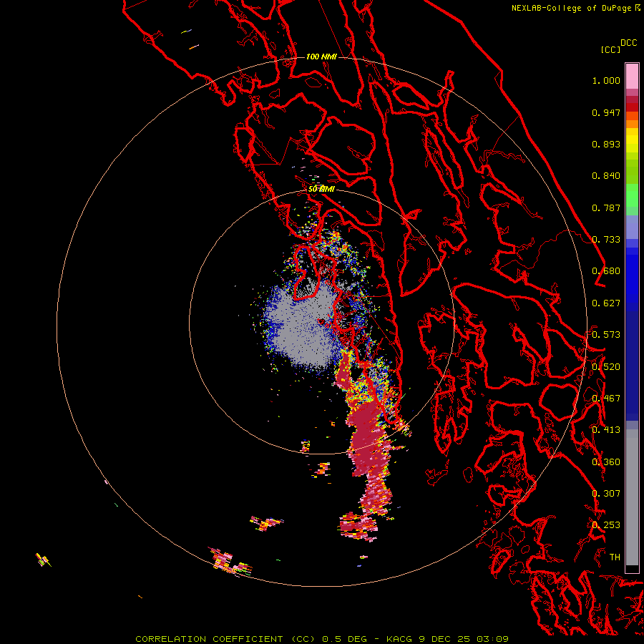Click the TH threshold label

615,557
